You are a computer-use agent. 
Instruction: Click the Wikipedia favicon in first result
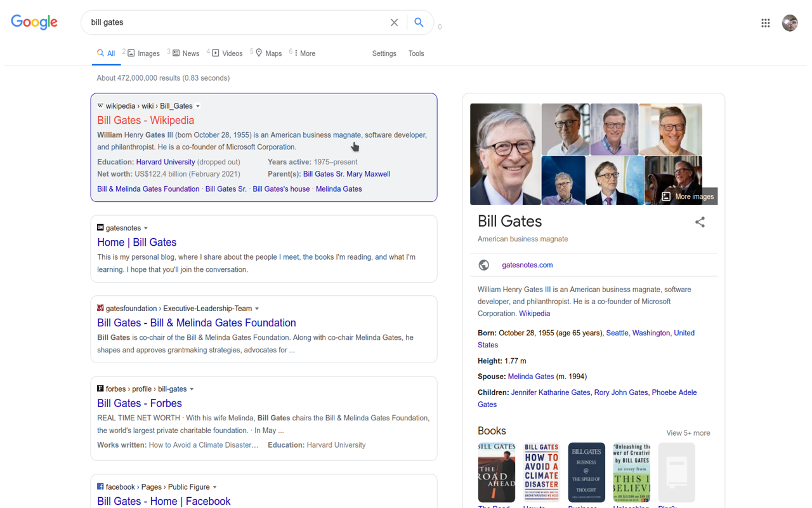[100, 105]
